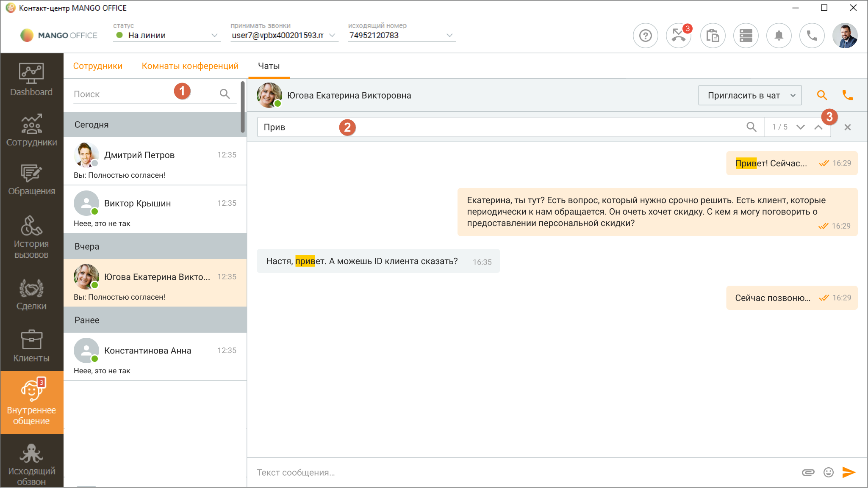The image size is (868, 488).
Task: Click orange search icon in chat header
Action: [x=822, y=95]
